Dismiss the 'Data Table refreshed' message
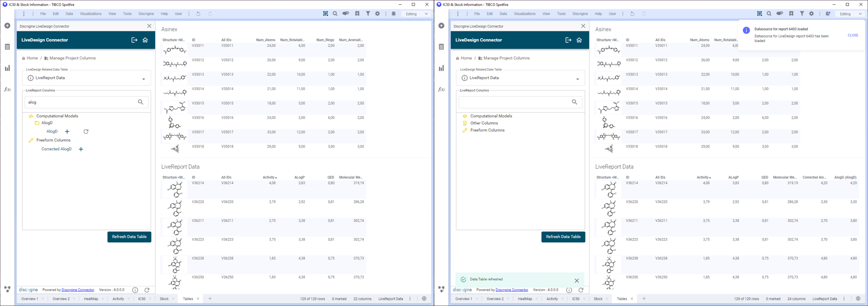 577,280
